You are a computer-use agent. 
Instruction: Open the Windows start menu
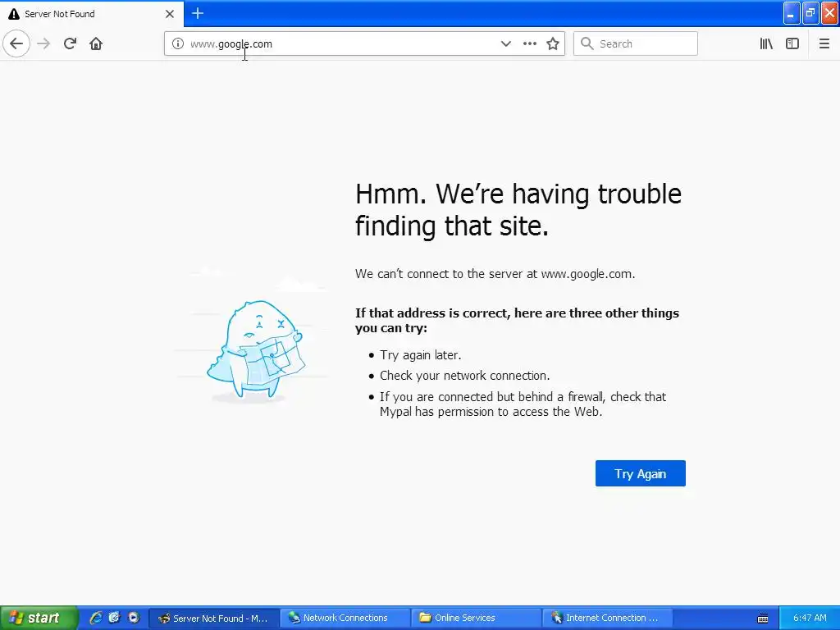click(39, 618)
